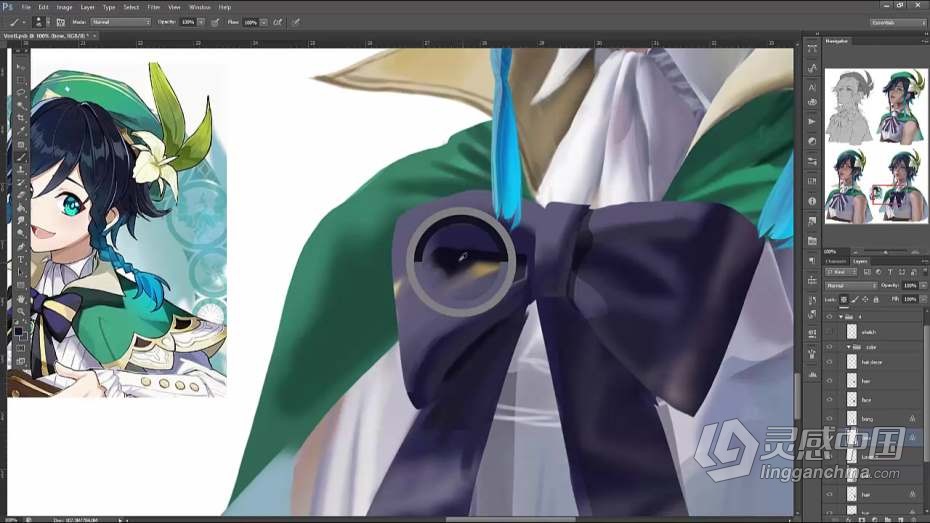Enable airbrush mode in options bar
This screenshot has width=930, height=523.
(x=277, y=22)
